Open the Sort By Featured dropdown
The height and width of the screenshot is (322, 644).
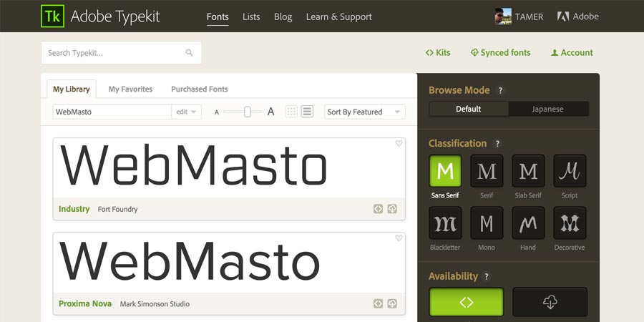click(364, 112)
